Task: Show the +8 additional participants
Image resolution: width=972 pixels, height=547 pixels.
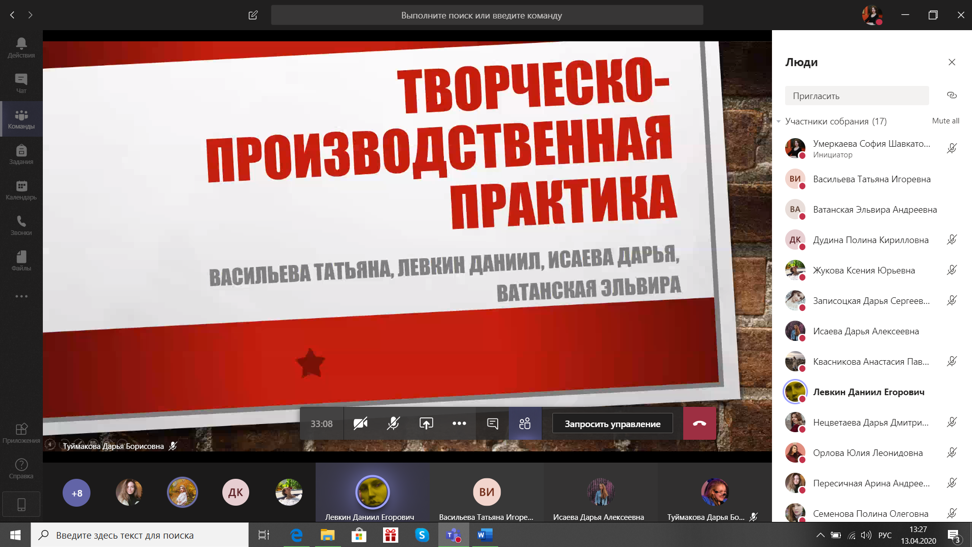Action: 77,492
